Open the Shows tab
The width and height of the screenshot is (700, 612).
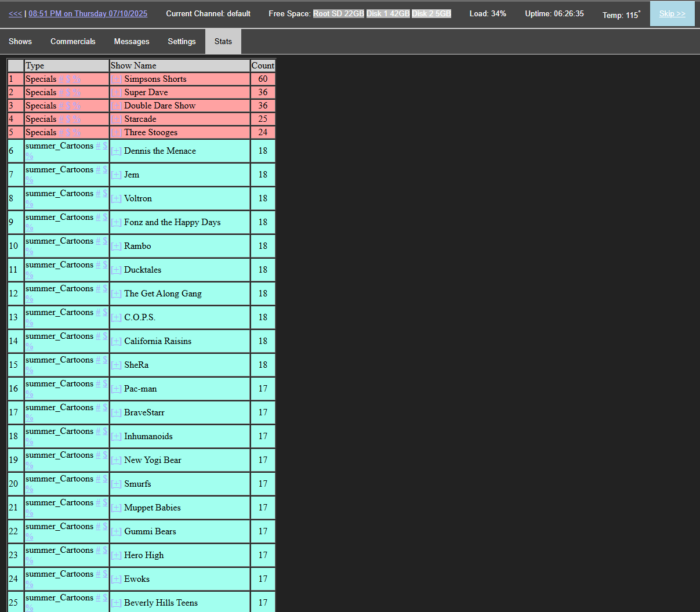pyautogui.click(x=20, y=41)
